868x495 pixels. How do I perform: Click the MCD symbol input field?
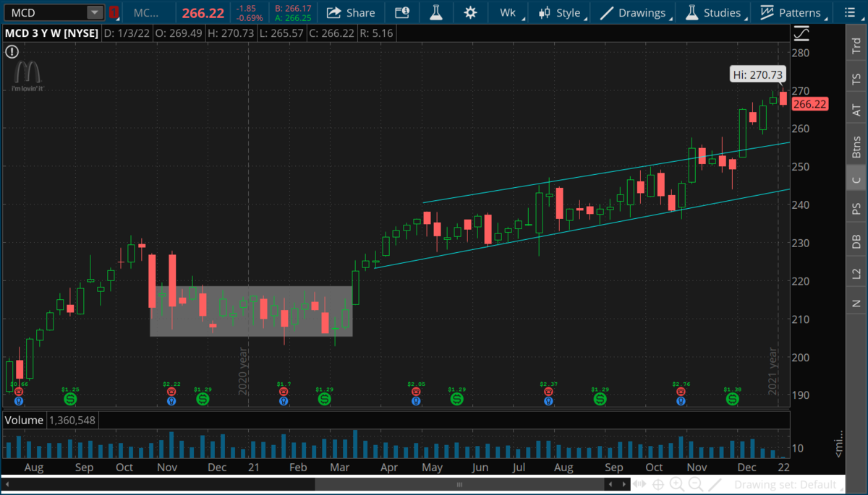point(43,13)
